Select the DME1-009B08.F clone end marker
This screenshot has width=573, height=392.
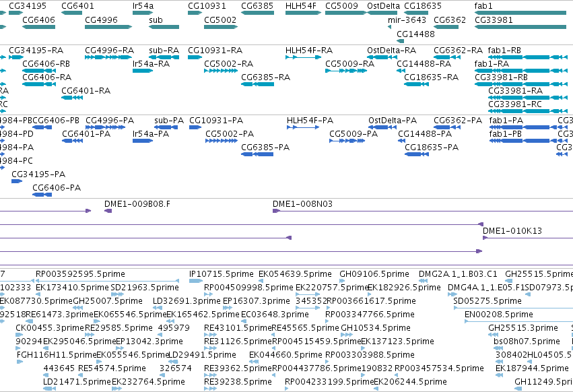108,211
